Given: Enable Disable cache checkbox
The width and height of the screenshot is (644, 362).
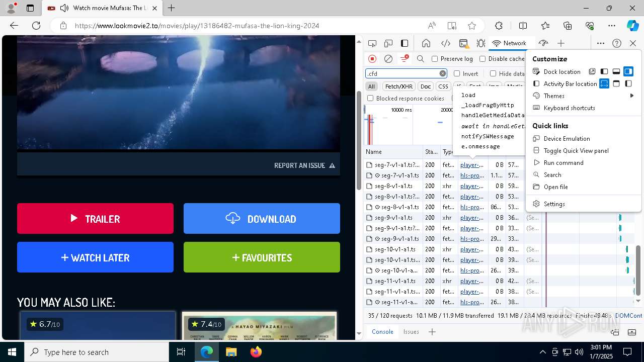Looking at the screenshot, I should point(482,59).
